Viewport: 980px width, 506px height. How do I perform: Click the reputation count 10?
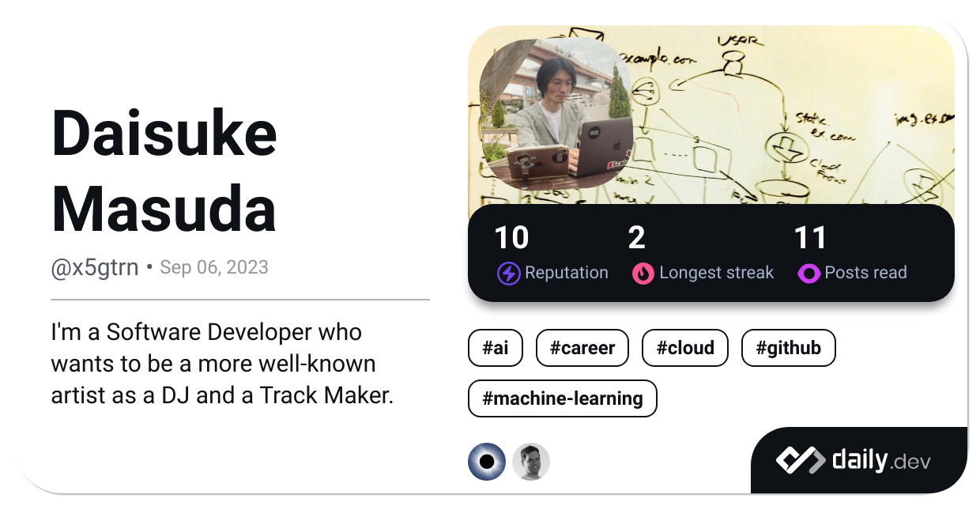point(511,238)
